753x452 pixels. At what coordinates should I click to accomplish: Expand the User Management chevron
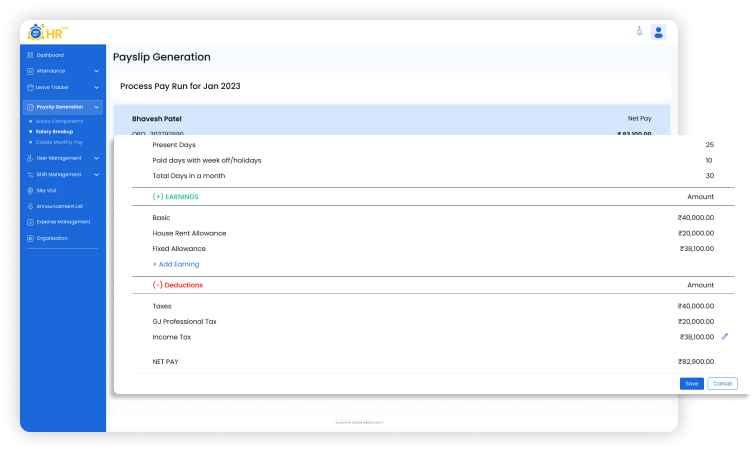click(x=96, y=158)
